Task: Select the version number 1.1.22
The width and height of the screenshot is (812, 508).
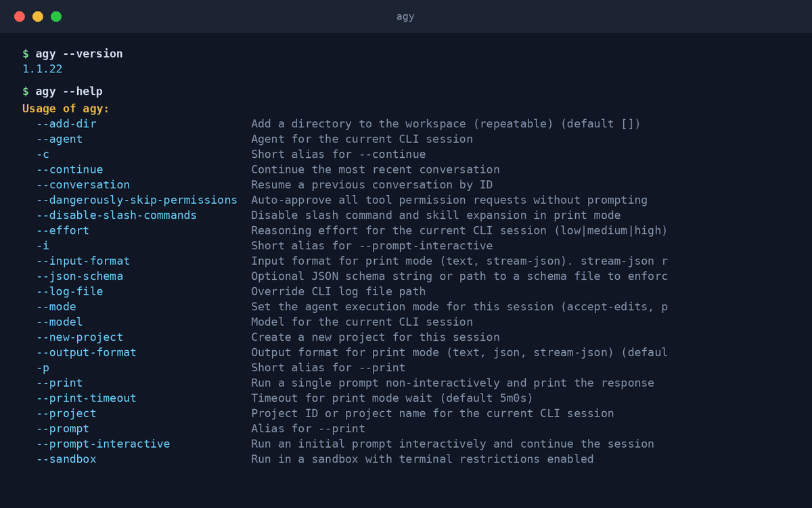Action: (43, 68)
